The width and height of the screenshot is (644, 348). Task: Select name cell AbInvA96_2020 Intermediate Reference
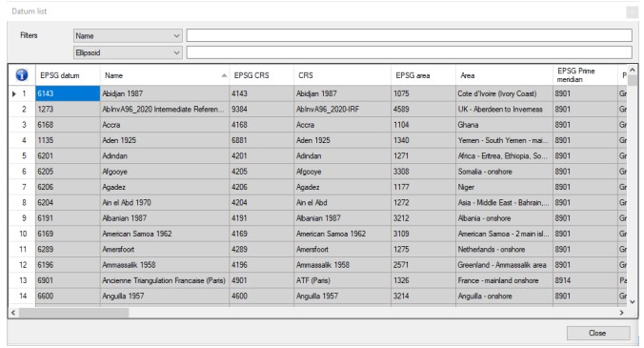click(x=165, y=110)
